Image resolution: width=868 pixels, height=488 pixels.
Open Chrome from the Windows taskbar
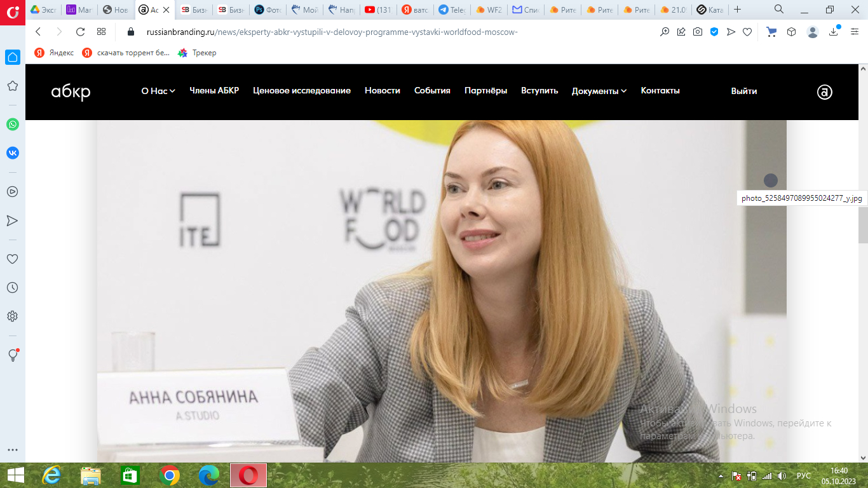(170, 475)
